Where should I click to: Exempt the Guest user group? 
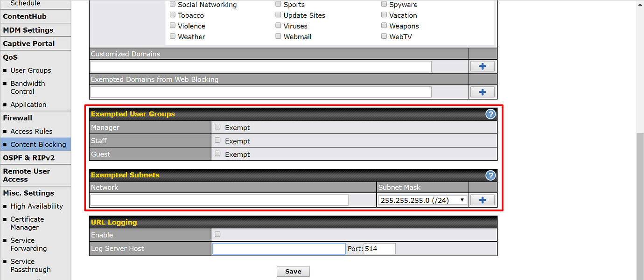point(217,154)
